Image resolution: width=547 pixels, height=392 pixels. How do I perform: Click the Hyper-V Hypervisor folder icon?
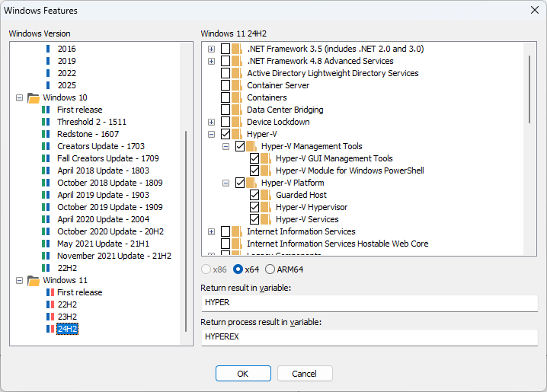[x=266, y=207]
